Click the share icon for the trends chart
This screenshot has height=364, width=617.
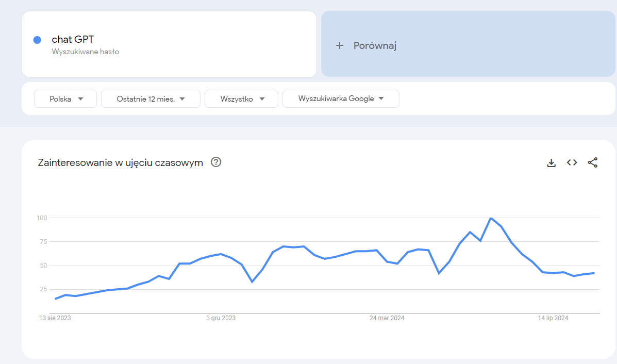(x=593, y=162)
